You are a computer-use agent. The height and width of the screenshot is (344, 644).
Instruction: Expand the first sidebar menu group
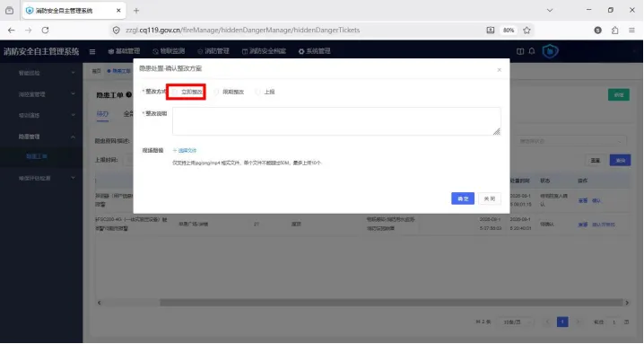(41, 73)
